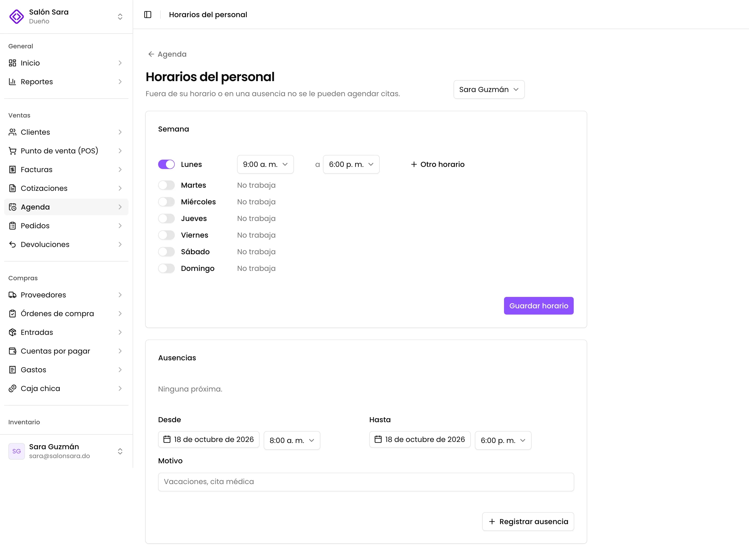
Task: Open Inicio dashboard icon in sidebar
Action: [12, 63]
